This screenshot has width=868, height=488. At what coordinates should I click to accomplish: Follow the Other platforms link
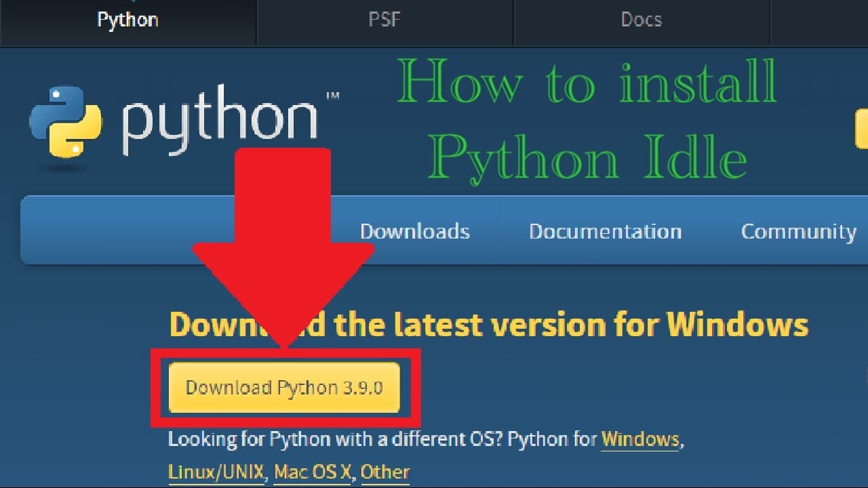click(x=385, y=472)
